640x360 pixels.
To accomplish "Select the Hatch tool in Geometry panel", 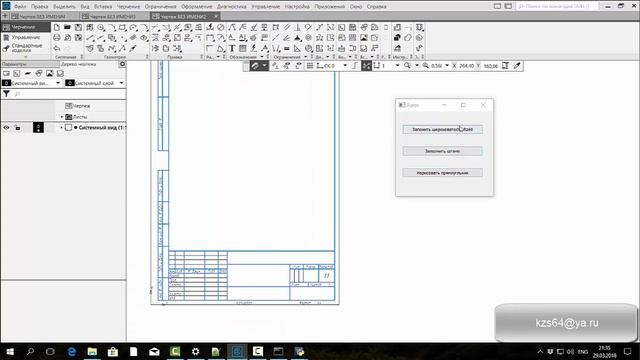I will [133, 38].
